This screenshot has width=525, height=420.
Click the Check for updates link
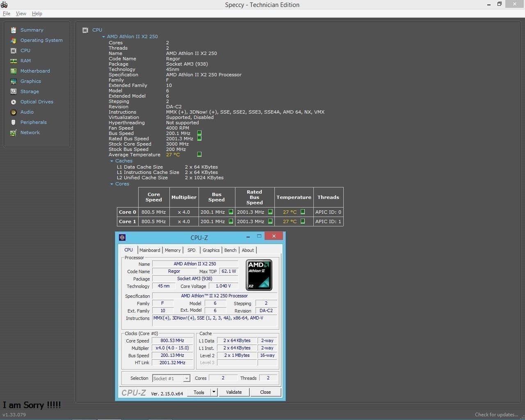pos(496,415)
